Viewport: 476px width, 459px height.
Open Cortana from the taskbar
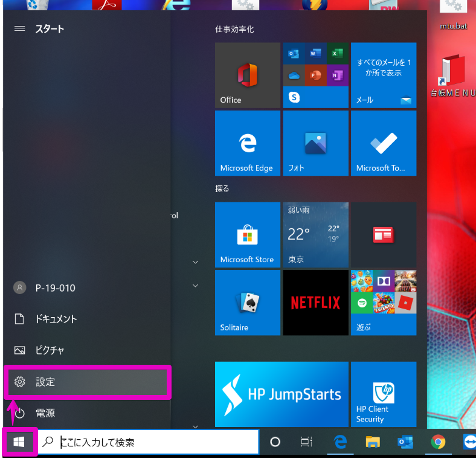point(275,441)
